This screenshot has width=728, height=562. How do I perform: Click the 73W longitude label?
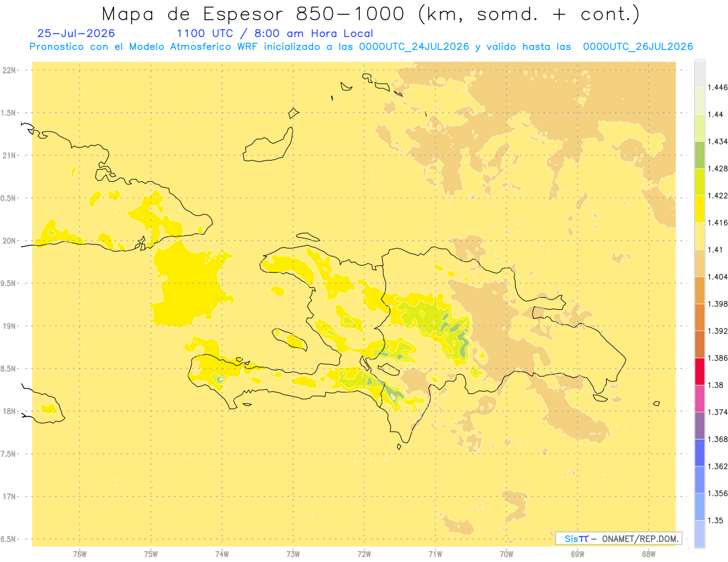click(293, 554)
